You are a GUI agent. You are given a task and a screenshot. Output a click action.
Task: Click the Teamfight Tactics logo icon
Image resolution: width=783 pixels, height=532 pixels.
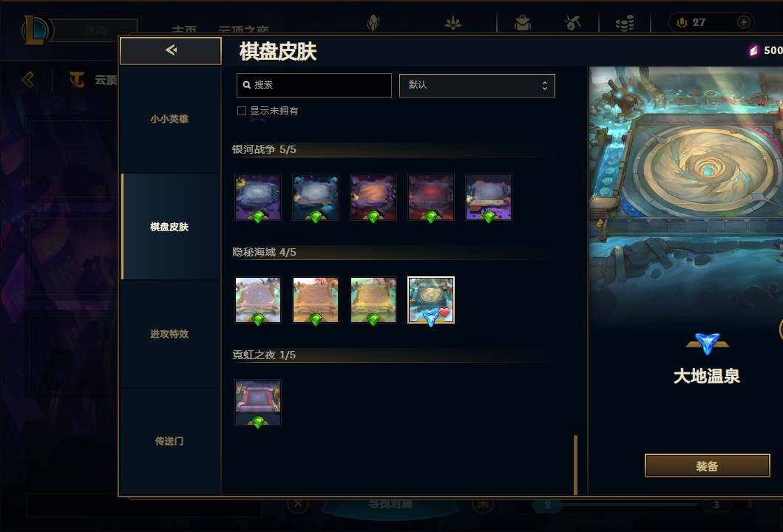[x=76, y=79]
